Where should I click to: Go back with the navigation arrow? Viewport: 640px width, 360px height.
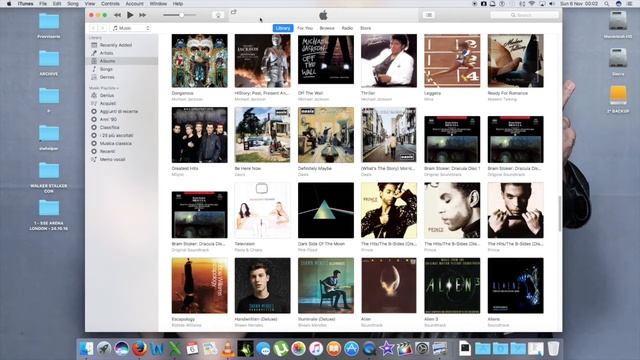tap(93, 28)
